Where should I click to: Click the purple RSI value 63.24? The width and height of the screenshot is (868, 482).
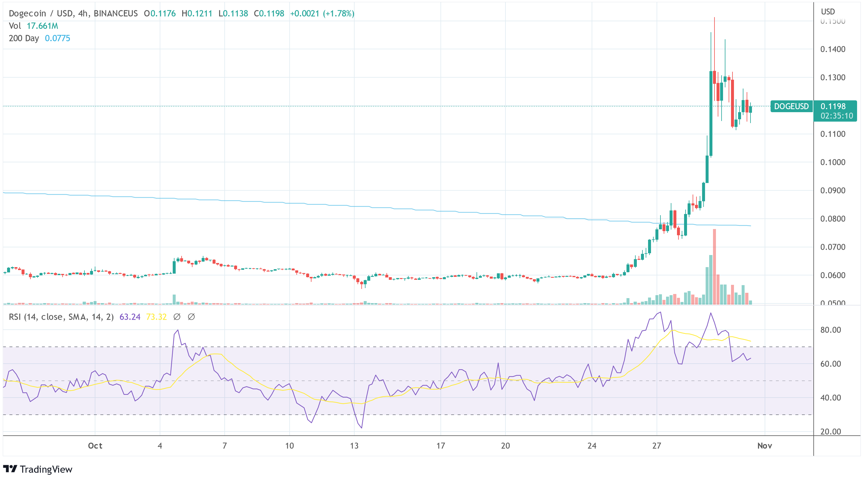(130, 317)
